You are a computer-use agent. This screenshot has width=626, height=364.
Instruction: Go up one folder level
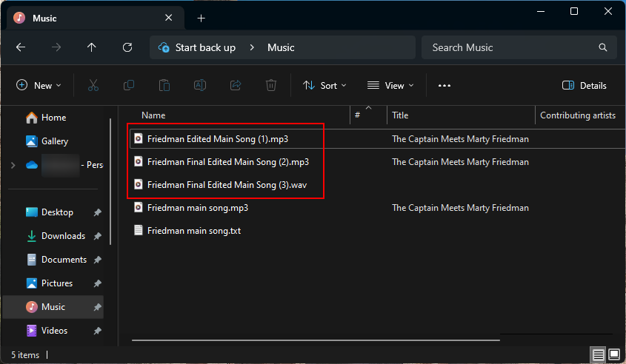coord(92,47)
